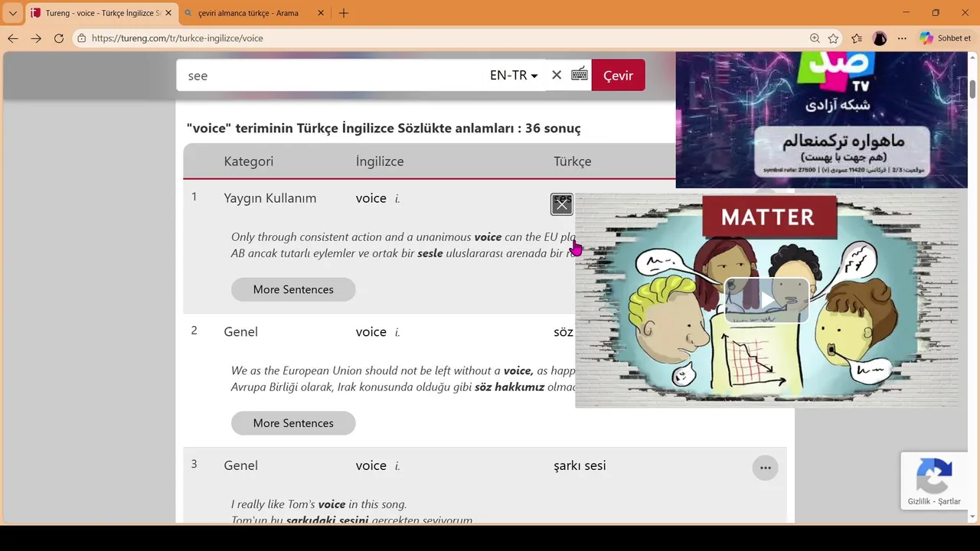The height and width of the screenshot is (551, 980).
Task: Close the Tureng voice tab
Action: [x=168, y=13]
